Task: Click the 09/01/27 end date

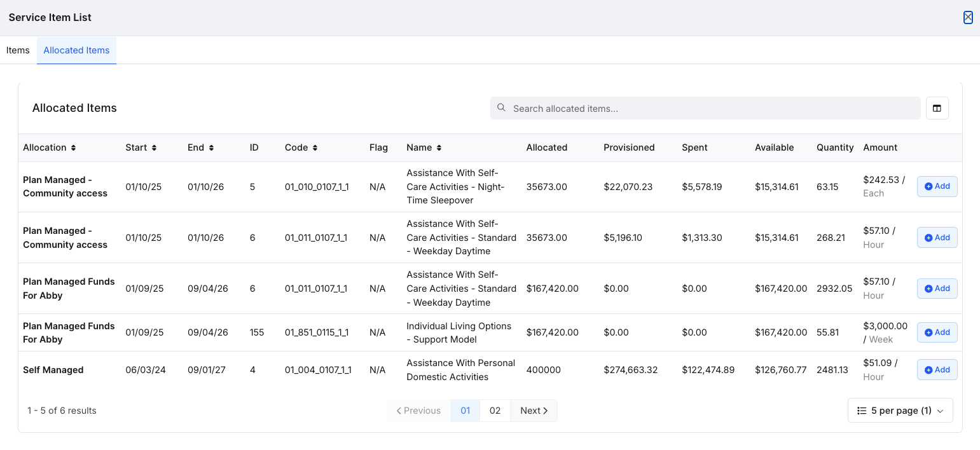Action: point(207,370)
